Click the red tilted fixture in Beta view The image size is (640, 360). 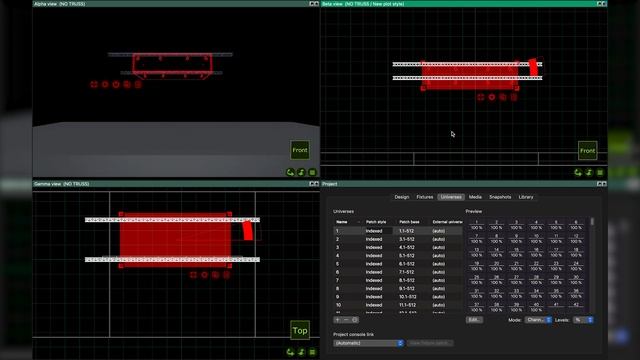(x=533, y=67)
